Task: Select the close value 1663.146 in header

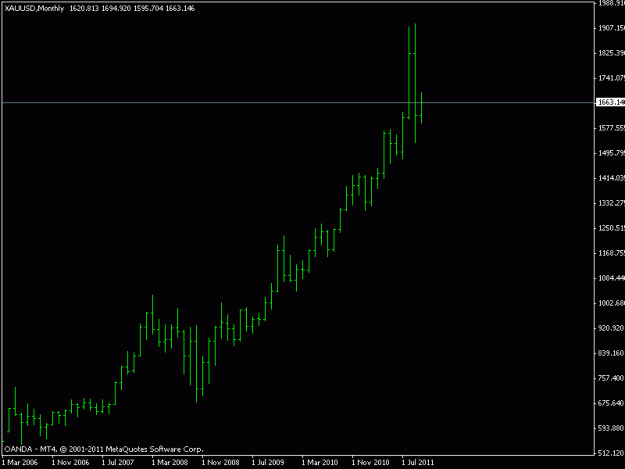Action: click(x=180, y=8)
